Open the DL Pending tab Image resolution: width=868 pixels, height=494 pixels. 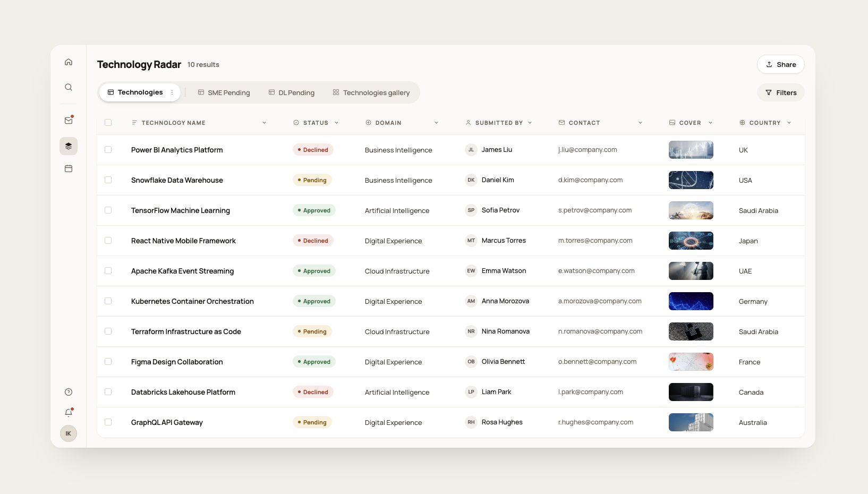point(292,92)
